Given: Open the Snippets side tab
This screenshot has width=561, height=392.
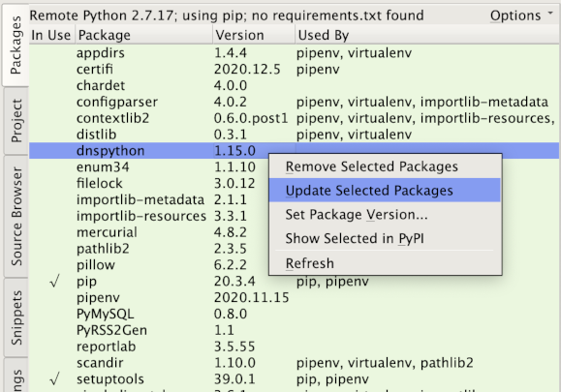Looking at the screenshot, I should (16, 317).
